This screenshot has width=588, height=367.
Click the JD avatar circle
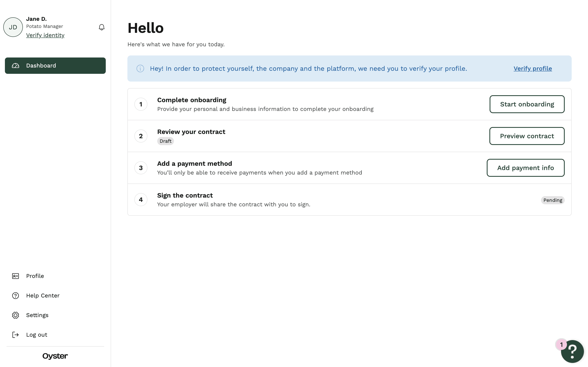[13, 27]
